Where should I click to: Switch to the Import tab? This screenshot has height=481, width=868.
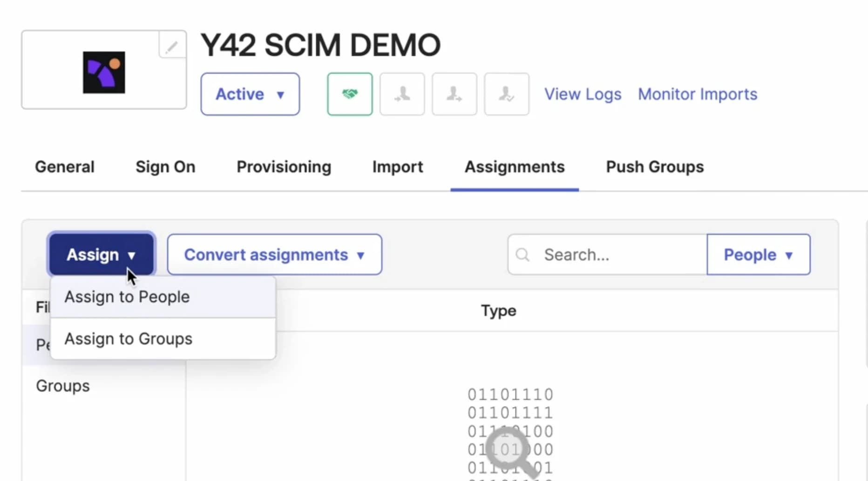(x=398, y=167)
